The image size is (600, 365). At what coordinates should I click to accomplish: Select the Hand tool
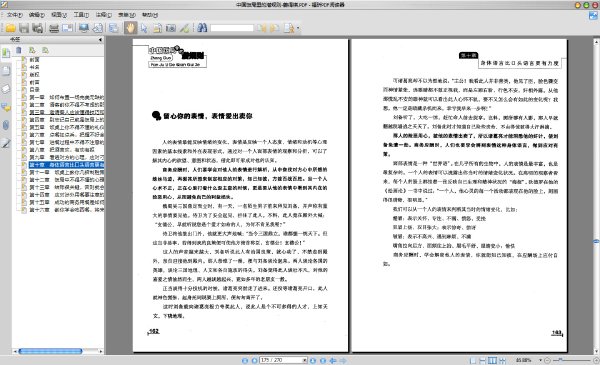(130, 28)
